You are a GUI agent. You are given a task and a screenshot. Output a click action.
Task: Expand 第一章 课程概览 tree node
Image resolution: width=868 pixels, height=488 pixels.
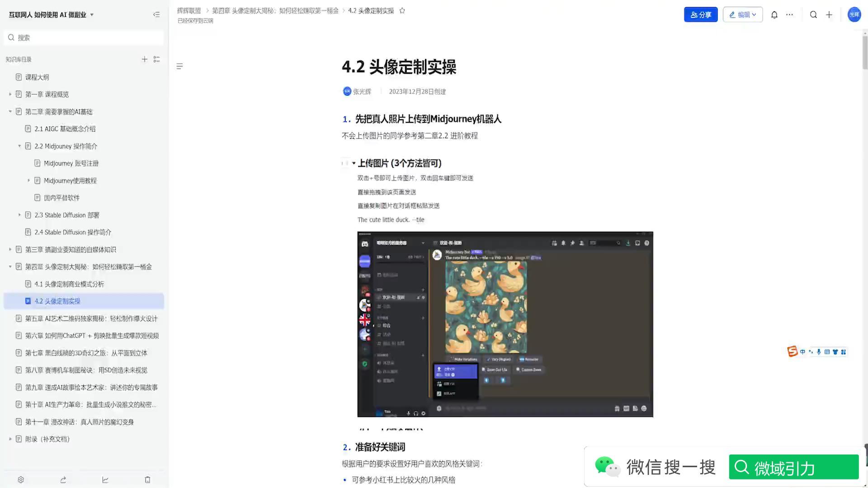click(x=10, y=94)
